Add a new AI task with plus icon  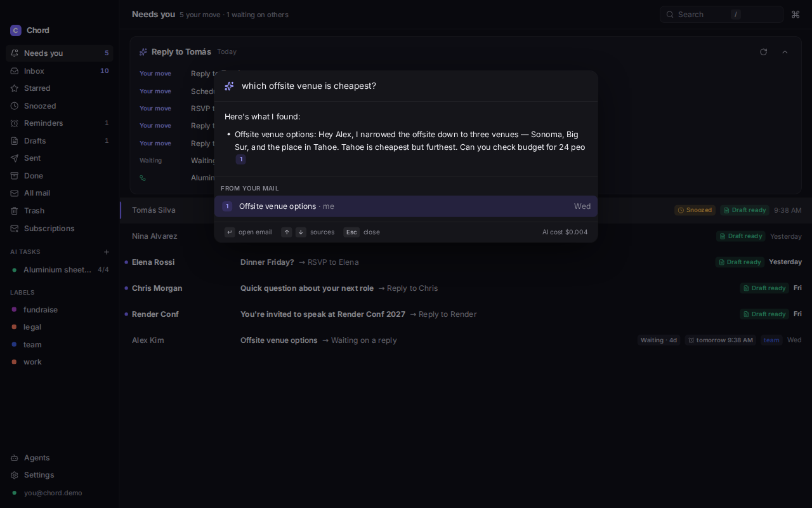point(107,252)
